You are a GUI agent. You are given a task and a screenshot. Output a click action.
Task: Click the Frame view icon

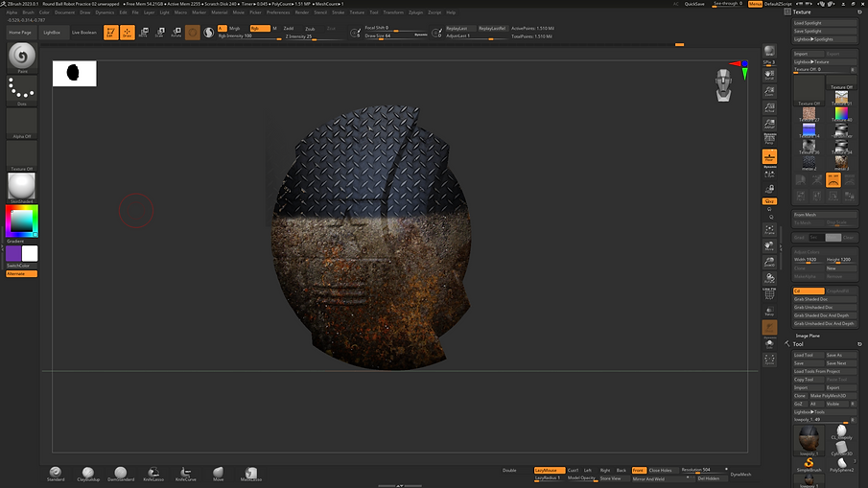[x=769, y=229]
